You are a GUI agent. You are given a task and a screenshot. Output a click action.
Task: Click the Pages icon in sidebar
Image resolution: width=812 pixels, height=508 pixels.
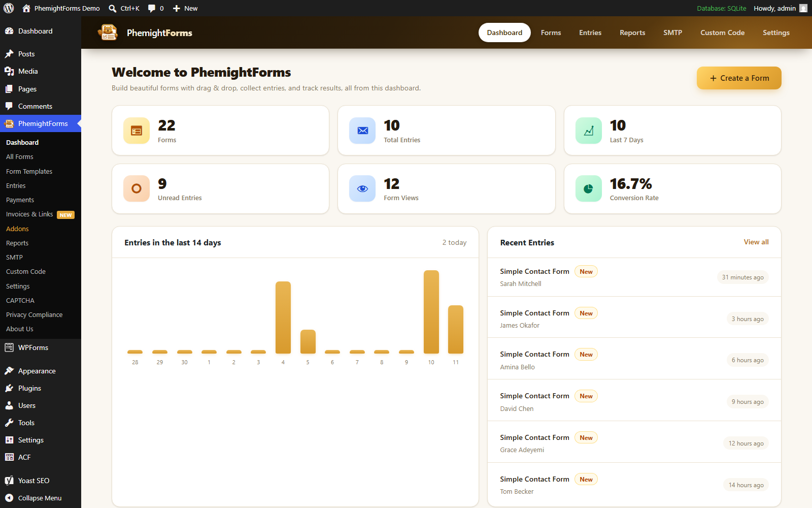(x=9, y=89)
